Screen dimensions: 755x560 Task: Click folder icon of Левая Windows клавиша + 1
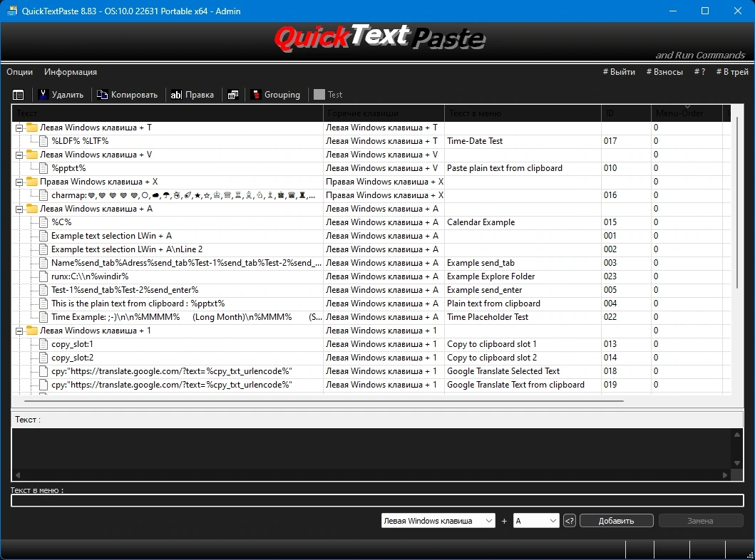pyautogui.click(x=32, y=331)
